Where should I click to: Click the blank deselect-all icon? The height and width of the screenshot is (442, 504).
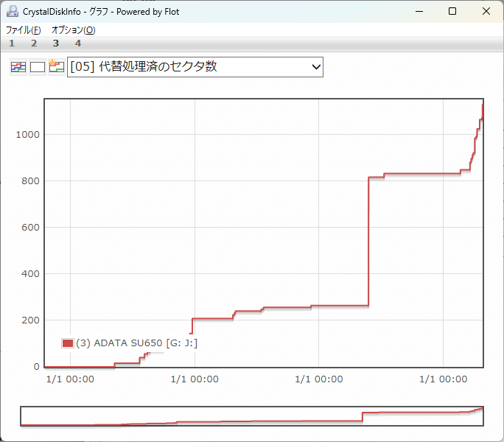pos(38,67)
